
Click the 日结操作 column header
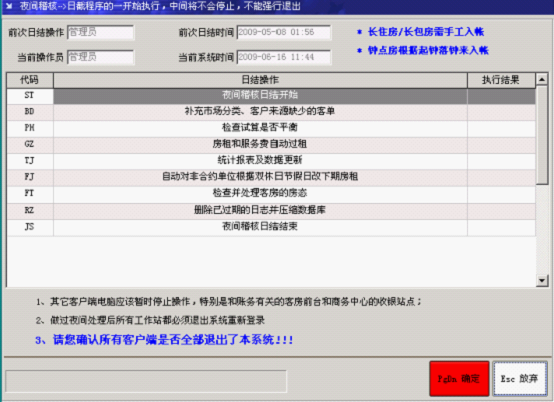[x=260, y=80]
